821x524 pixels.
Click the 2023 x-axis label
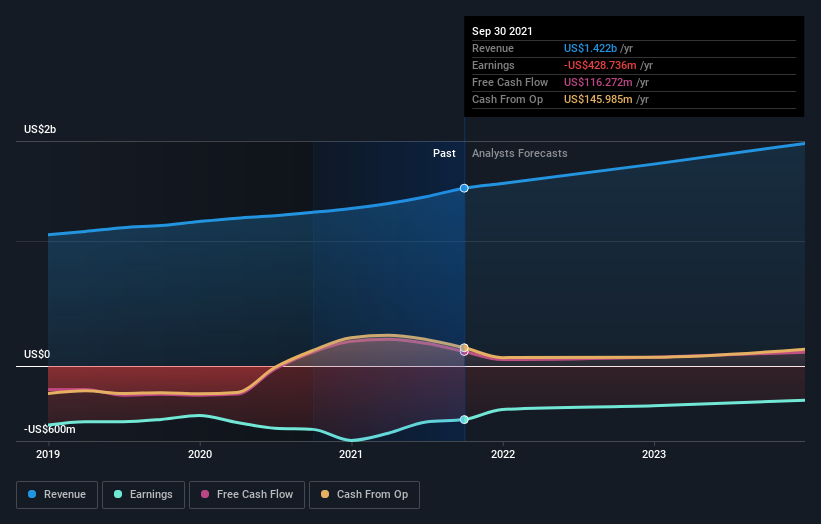tap(654, 454)
